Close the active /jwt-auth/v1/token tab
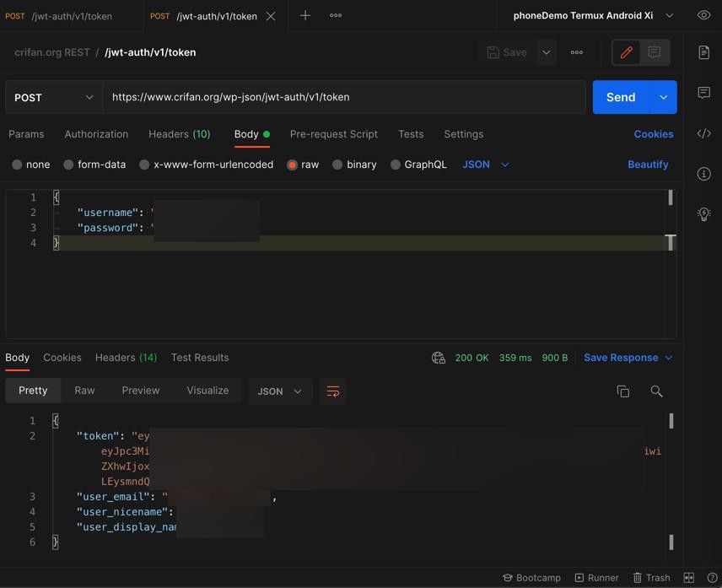722x588 pixels. pyautogui.click(x=271, y=16)
